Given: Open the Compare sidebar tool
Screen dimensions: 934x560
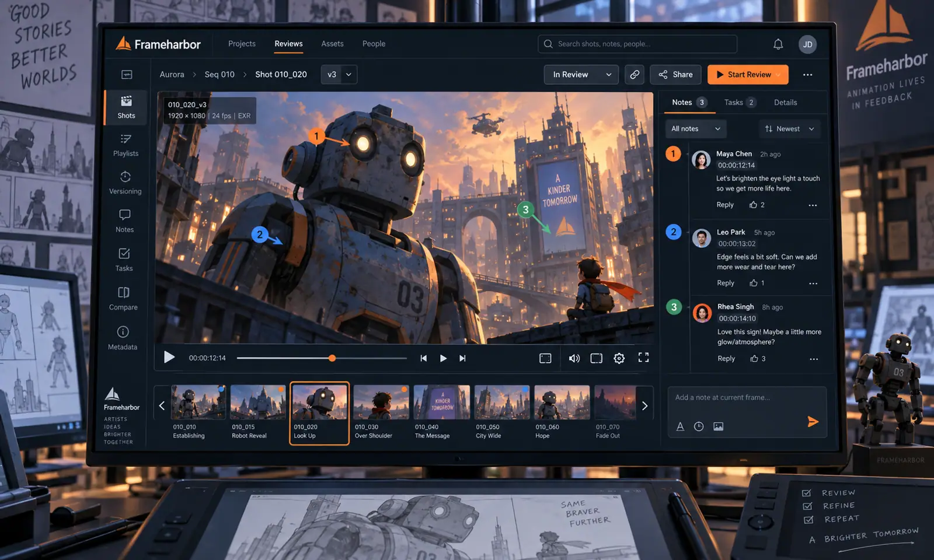Looking at the screenshot, I should point(124,299).
